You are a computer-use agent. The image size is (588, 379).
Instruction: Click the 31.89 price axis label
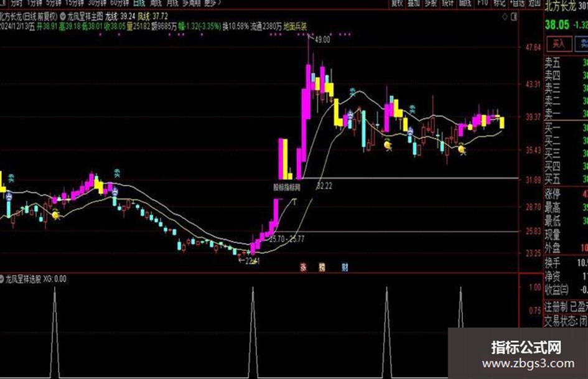pos(533,180)
